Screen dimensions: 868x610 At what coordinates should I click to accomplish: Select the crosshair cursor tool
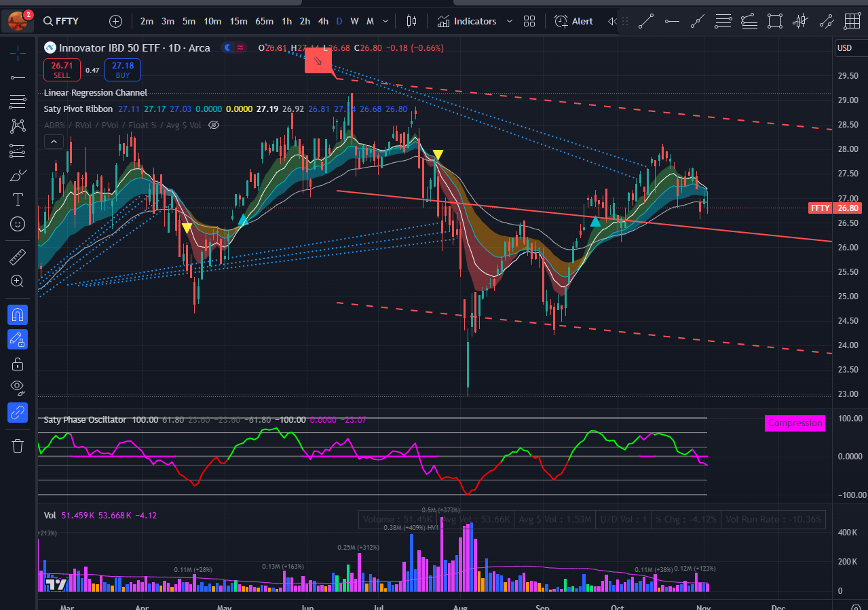pyautogui.click(x=18, y=52)
